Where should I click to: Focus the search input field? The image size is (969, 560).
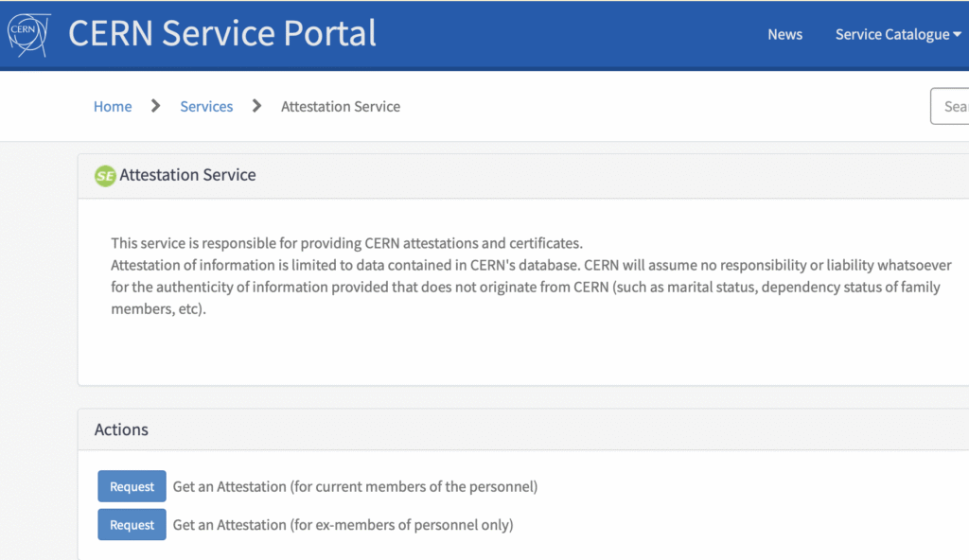tap(951, 107)
